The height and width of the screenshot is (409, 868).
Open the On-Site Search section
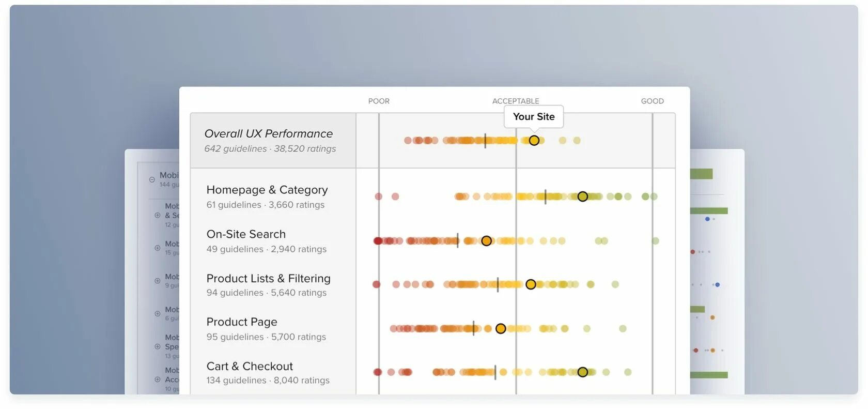tap(246, 234)
